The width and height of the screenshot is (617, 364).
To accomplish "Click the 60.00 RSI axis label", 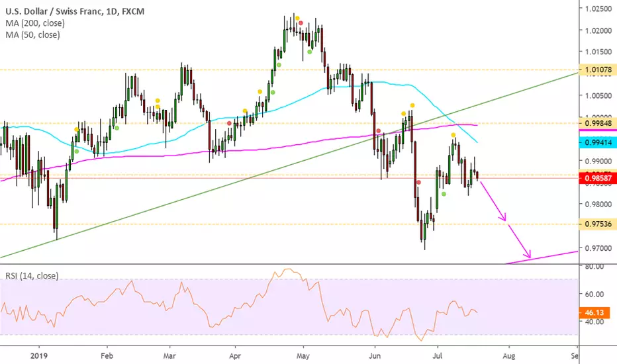I will [x=594, y=294].
